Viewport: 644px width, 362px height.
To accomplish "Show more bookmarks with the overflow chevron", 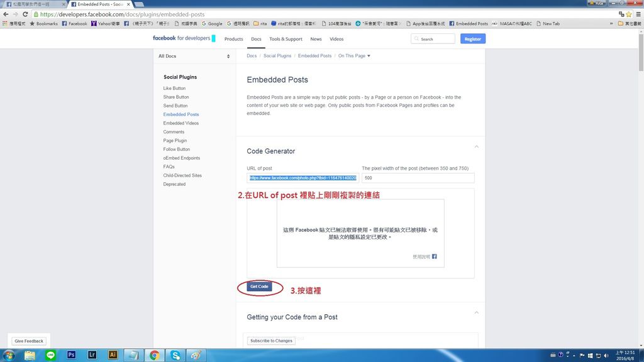I will click(611, 23).
